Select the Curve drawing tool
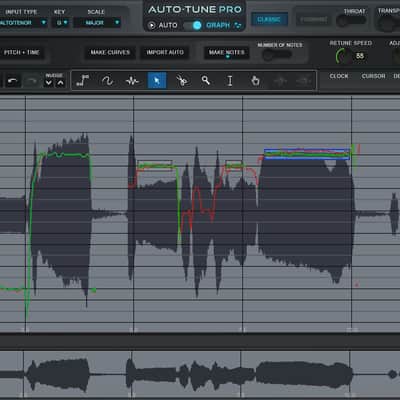 107,81
